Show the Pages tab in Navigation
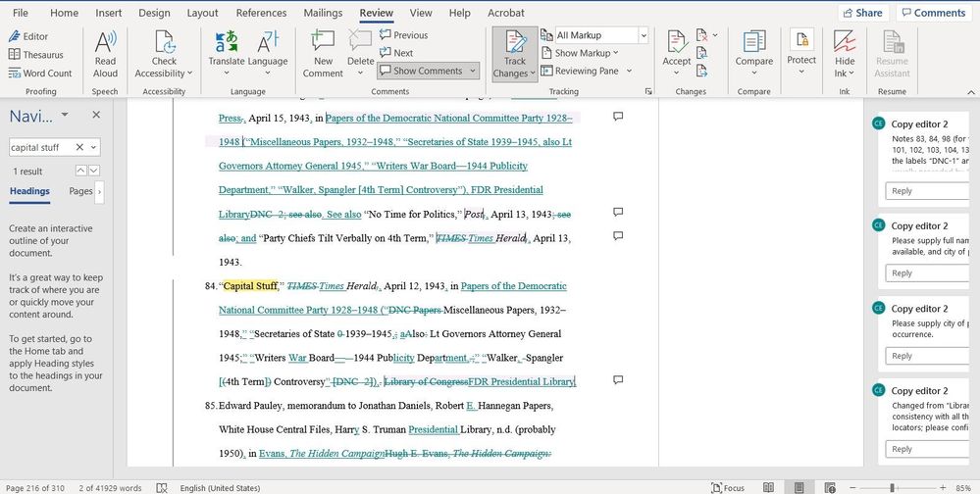 click(x=80, y=191)
